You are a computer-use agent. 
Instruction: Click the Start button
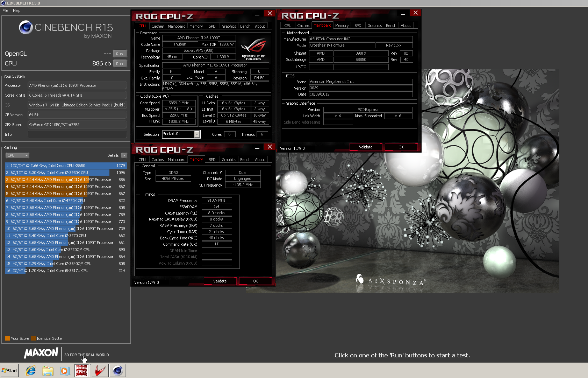[9, 371]
